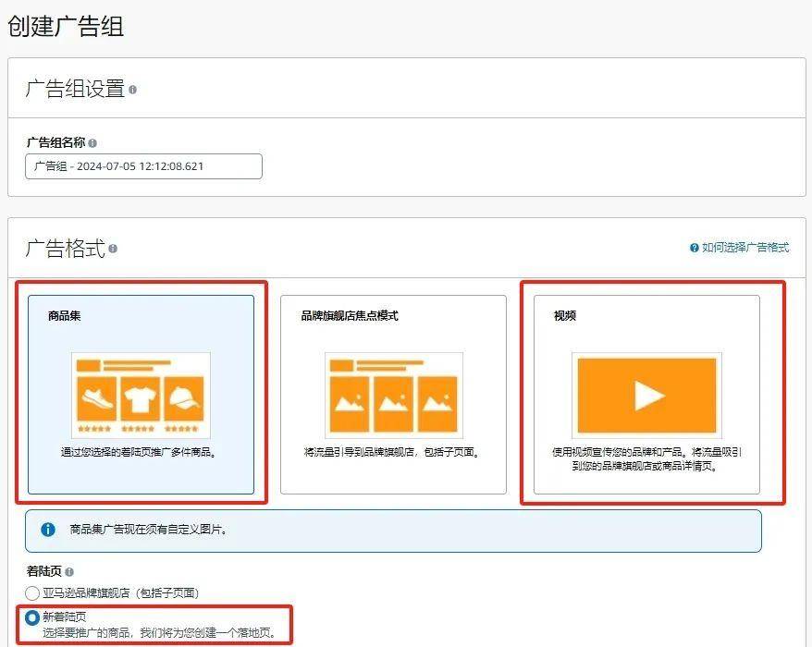Click text 商品集广告现在须有自定义图片

148,530
